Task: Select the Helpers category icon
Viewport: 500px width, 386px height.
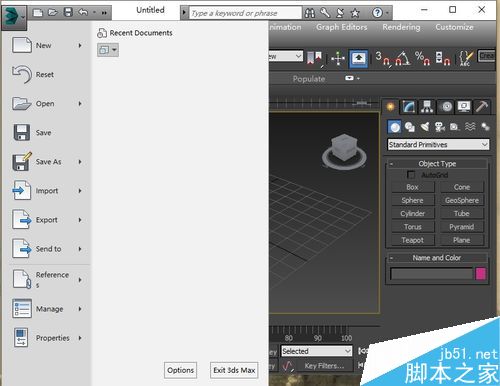Action: click(x=454, y=127)
